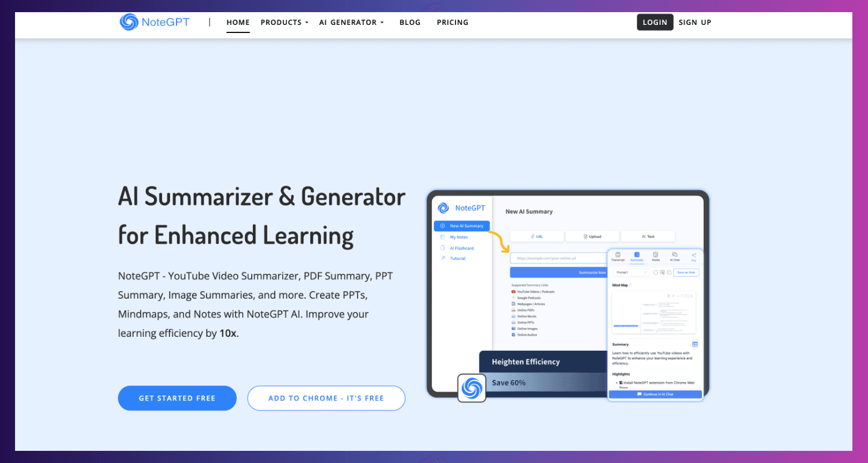Click Continue in AI Chat button
868x463 pixels.
click(656, 394)
